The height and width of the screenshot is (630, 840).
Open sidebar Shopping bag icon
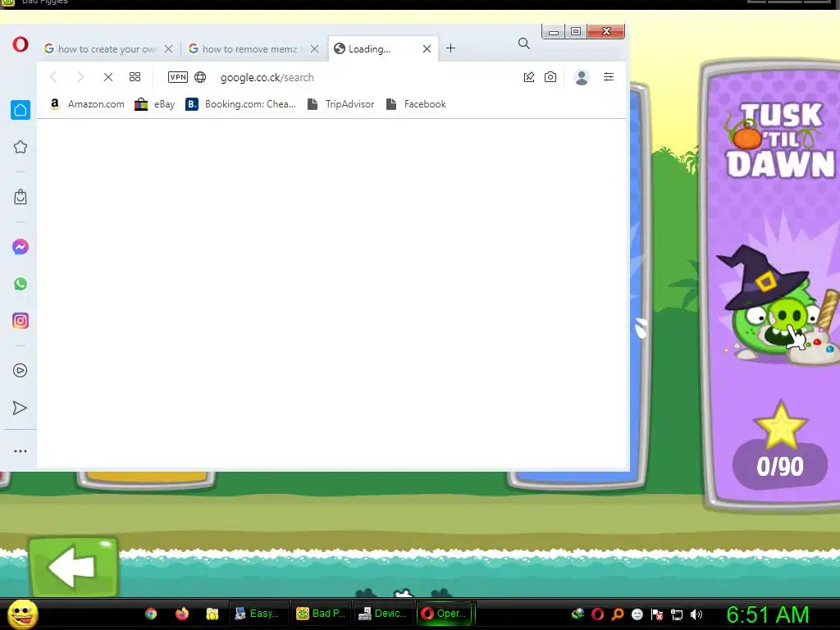(21, 197)
